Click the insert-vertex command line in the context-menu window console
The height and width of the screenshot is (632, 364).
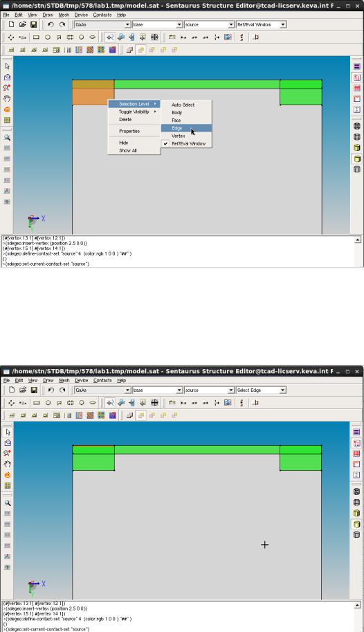point(45,243)
